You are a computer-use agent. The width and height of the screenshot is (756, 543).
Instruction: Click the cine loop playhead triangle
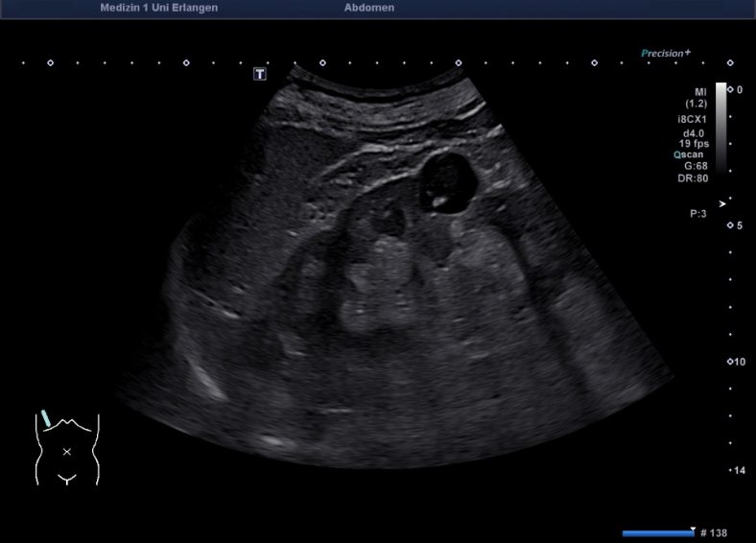[692, 528]
